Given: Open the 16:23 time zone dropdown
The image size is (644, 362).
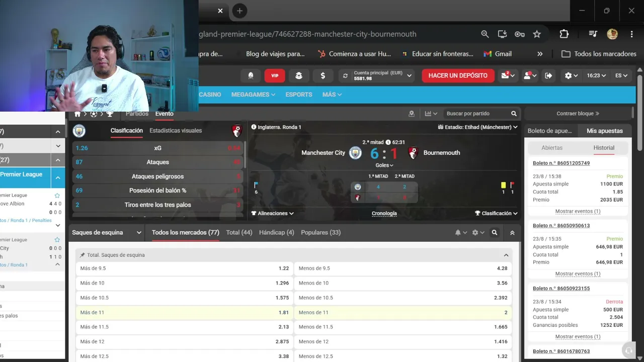Looking at the screenshot, I should pyautogui.click(x=596, y=75).
